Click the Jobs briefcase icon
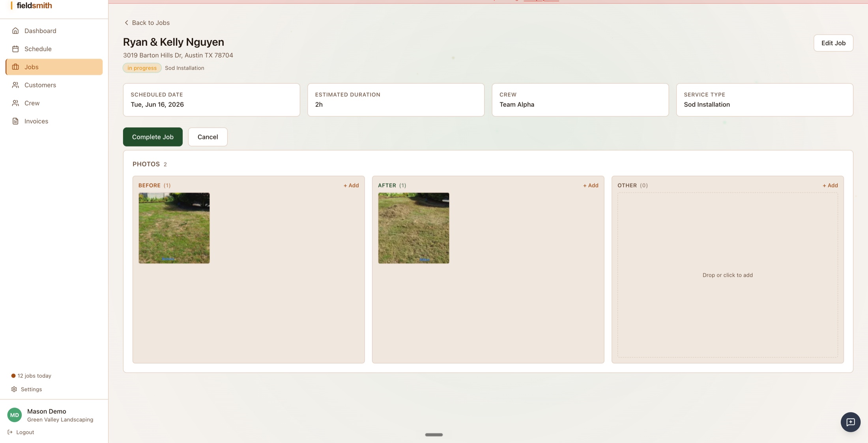This screenshot has width=868, height=443. coord(15,67)
